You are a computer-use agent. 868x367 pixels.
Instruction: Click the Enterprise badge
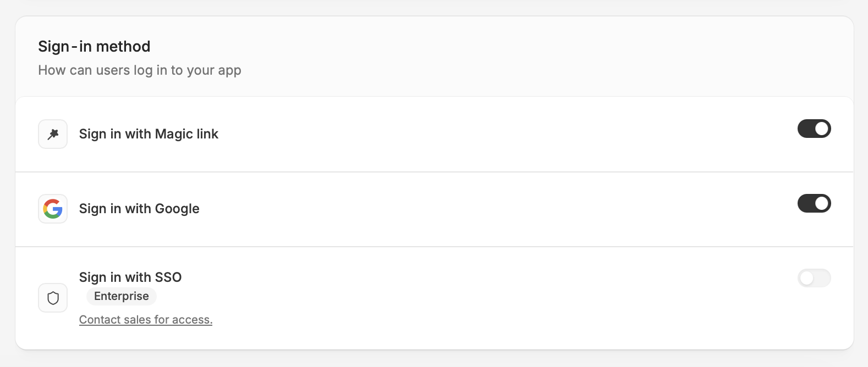(121, 296)
